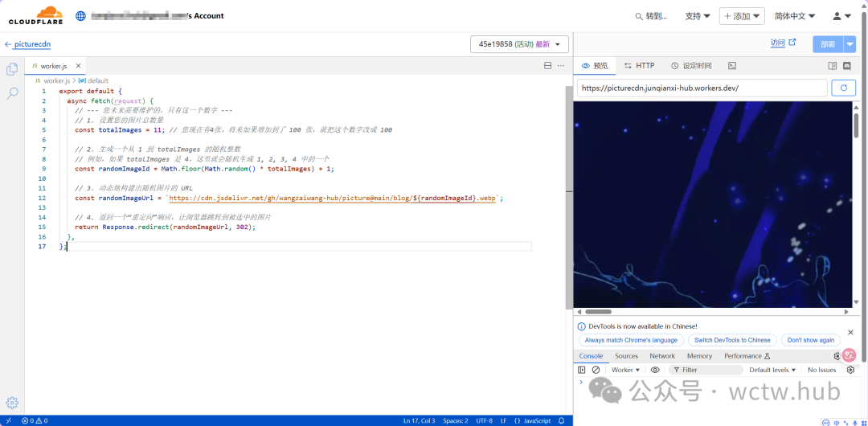Open the terminal console icon tab

pyautogui.click(x=732, y=66)
